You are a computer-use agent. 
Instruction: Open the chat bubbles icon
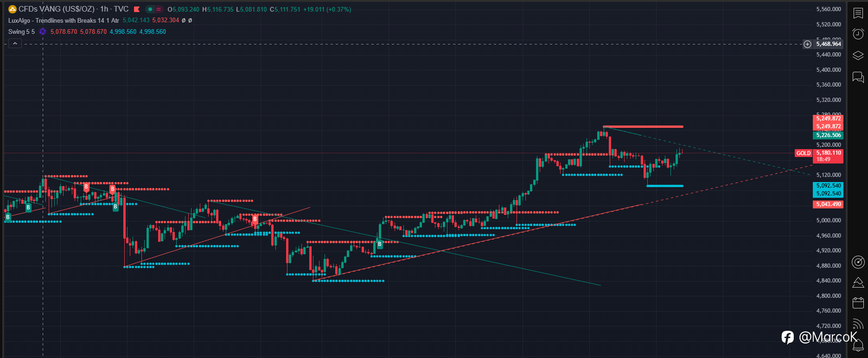tap(858, 77)
